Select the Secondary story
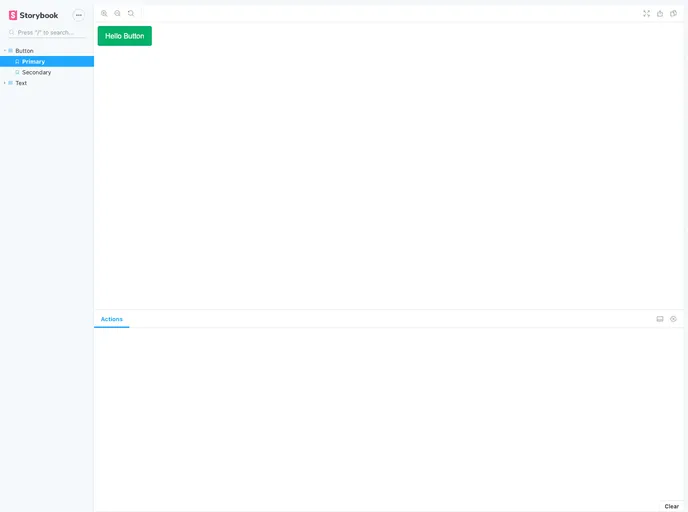 36,72
